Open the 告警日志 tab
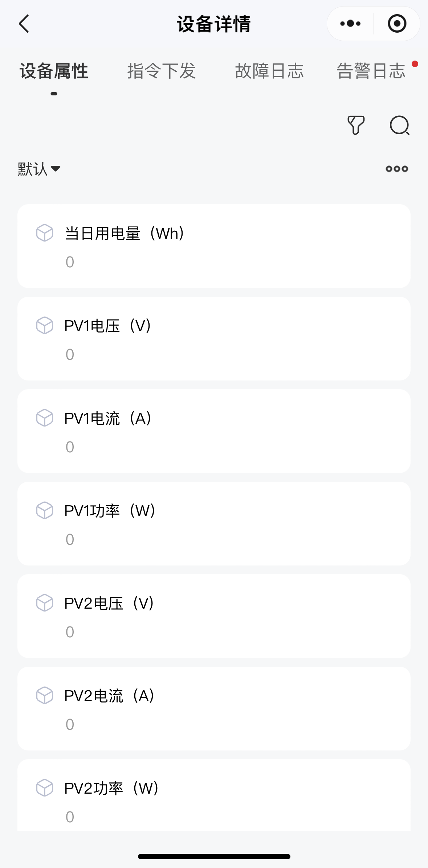 tap(371, 71)
